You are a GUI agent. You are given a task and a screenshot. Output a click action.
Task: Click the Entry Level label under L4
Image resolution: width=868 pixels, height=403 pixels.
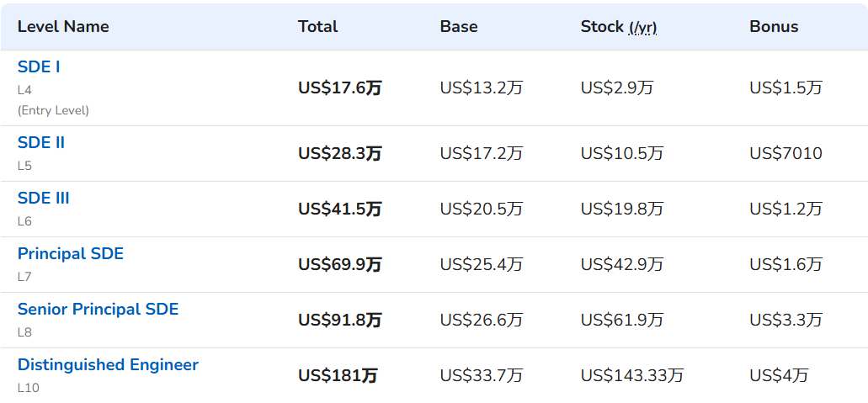pos(53,110)
